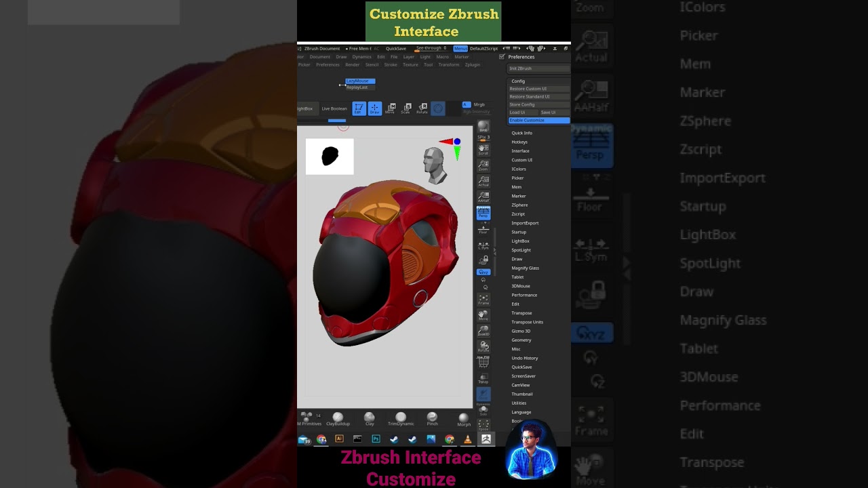Click Restore Custom UI

(x=539, y=89)
